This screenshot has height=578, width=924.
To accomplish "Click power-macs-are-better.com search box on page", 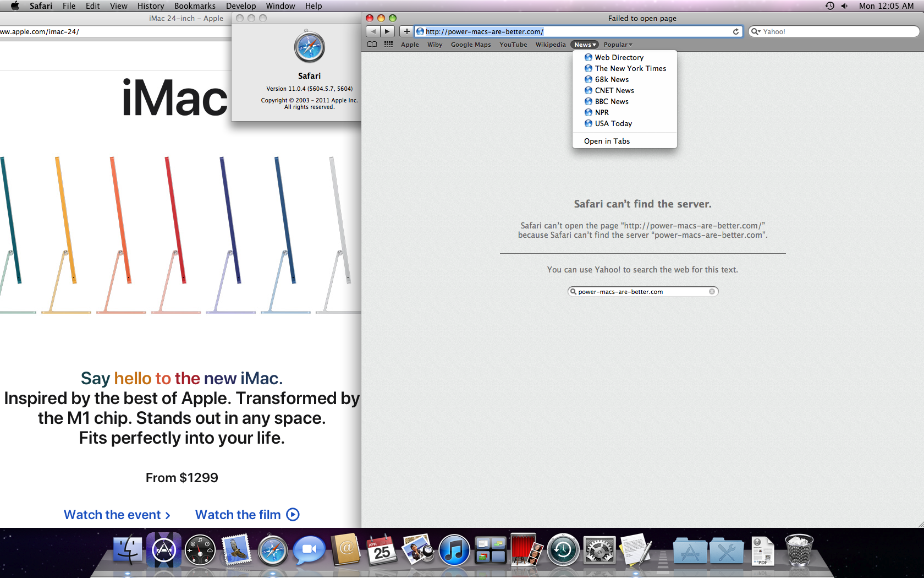I will pos(643,292).
